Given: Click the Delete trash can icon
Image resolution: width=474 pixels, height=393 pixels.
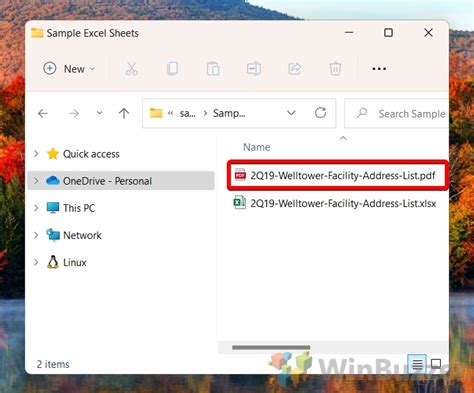Looking at the screenshot, I should tap(335, 69).
